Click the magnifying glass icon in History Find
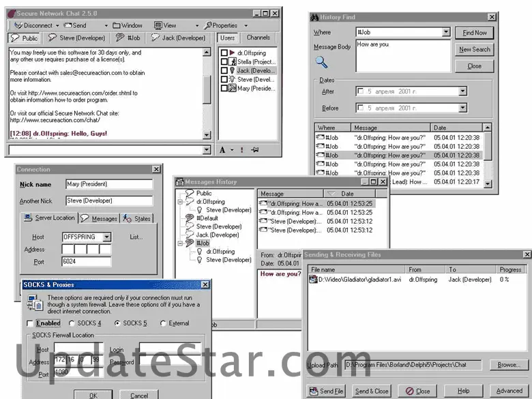Viewport: 532px width, 399px height. [321, 62]
